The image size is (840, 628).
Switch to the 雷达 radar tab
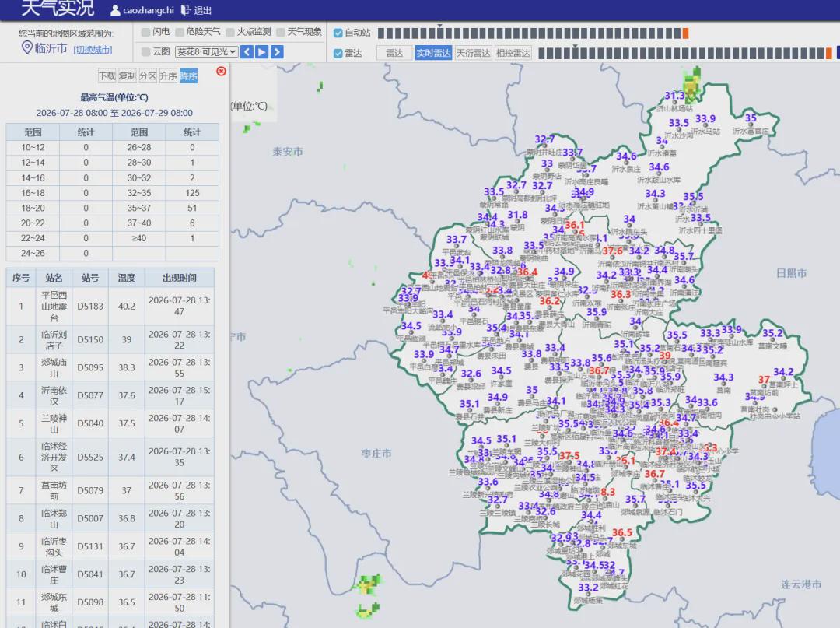pos(394,53)
